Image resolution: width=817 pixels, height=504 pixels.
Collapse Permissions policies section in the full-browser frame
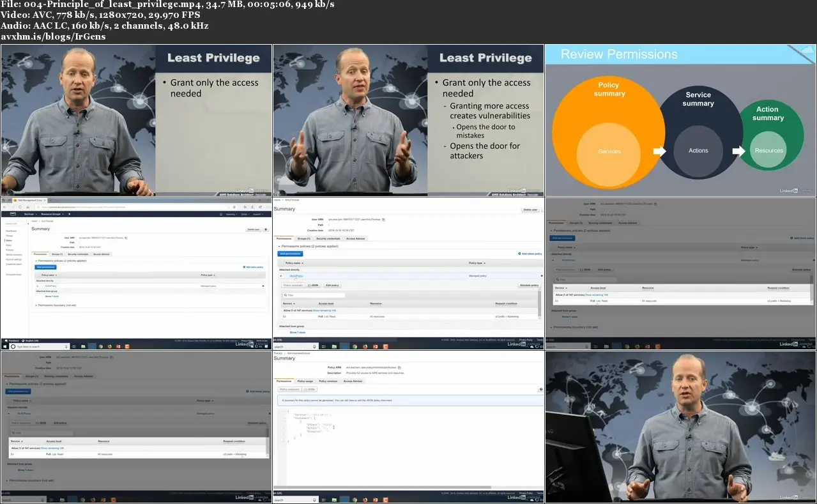click(36, 261)
